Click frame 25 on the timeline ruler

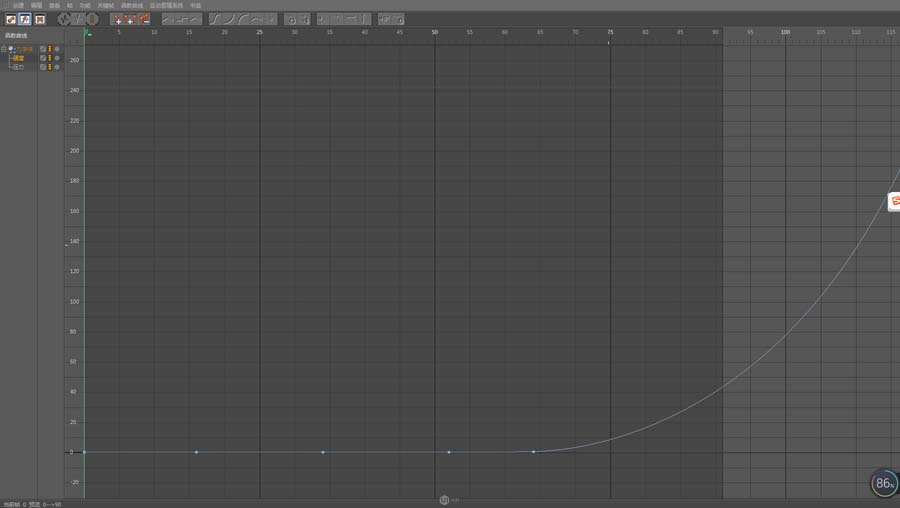coord(259,32)
